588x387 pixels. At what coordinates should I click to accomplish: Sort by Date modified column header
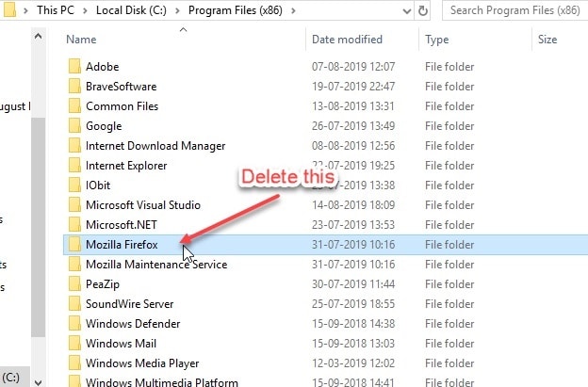(x=347, y=40)
